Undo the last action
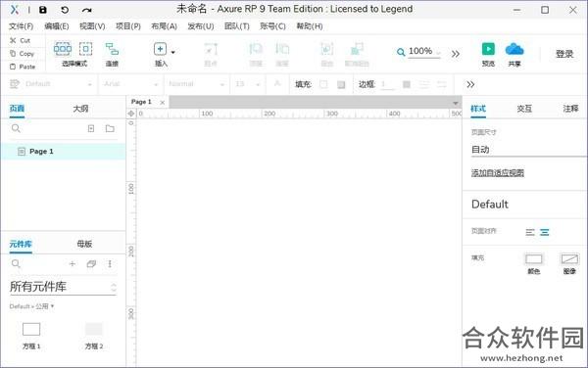Image resolution: width=588 pixels, height=368 pixels. point(65,10)
